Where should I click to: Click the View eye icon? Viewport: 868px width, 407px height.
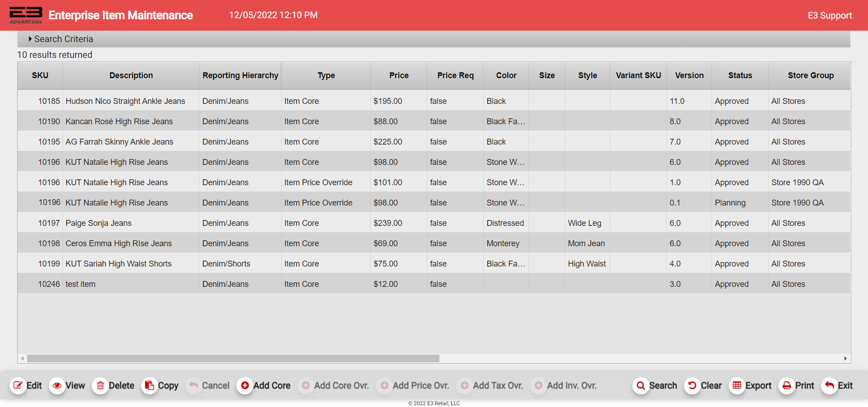[57, 385]
